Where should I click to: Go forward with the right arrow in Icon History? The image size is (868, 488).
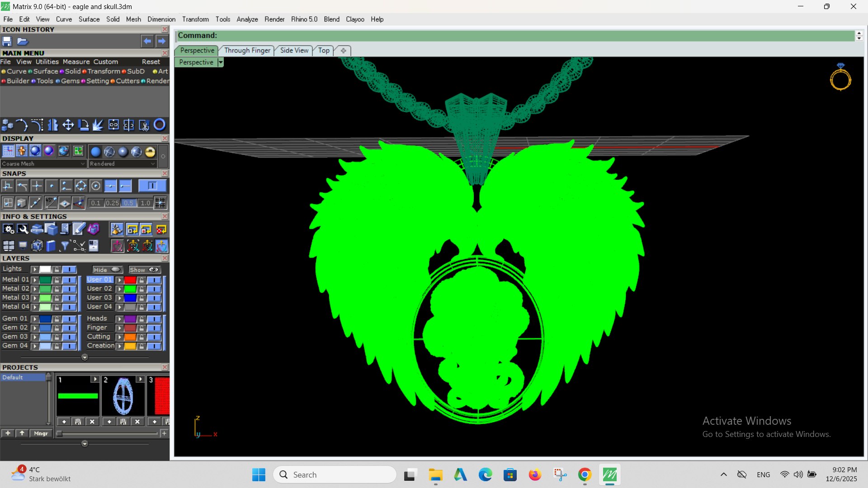(161, 41)
